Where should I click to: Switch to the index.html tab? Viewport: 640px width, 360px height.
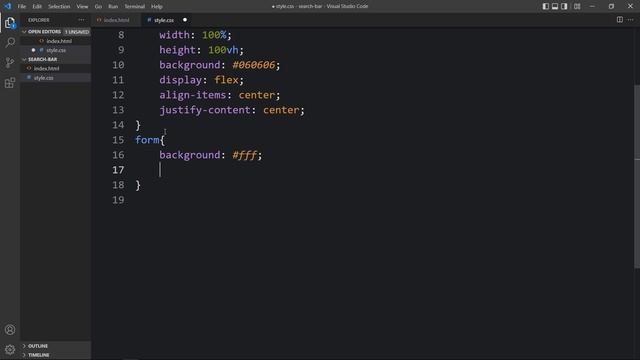[116, 20]
